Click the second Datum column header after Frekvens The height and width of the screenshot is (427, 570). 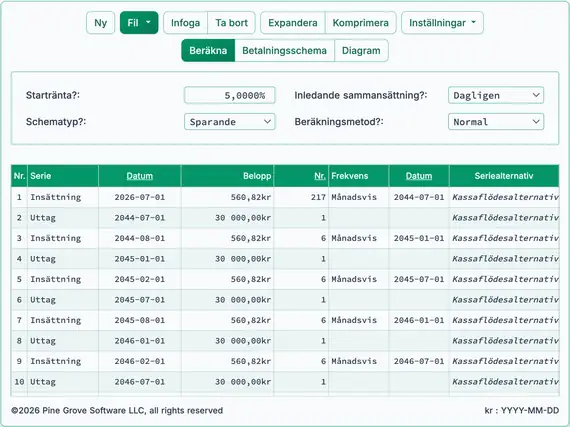click(x=419, y=176)
